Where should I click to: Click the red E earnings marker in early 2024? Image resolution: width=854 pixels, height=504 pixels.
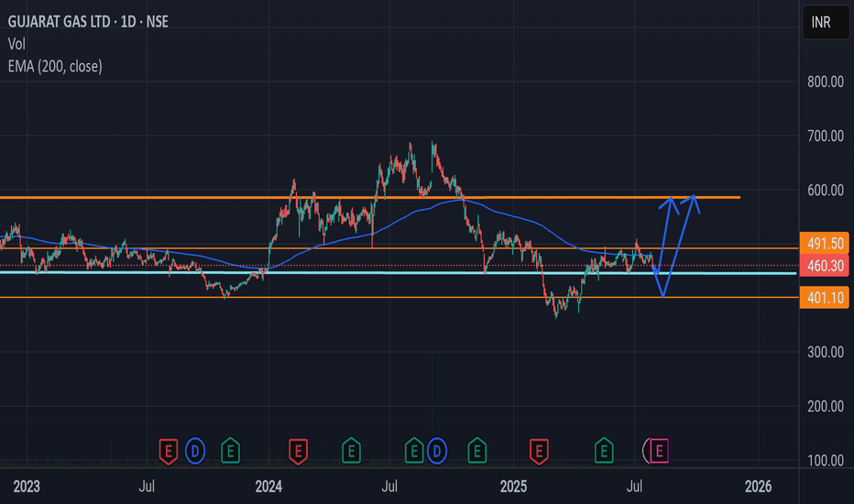(x=298, y=451)
